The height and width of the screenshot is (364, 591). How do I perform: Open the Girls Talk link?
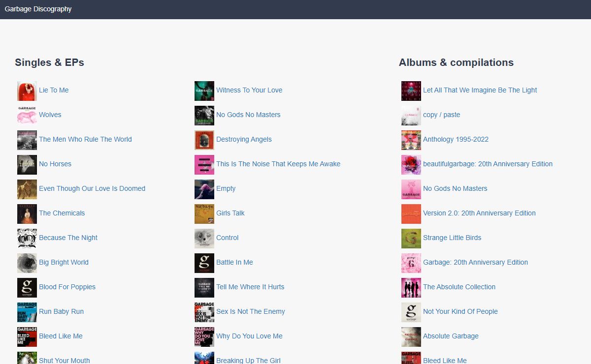[x=230, y=213]
